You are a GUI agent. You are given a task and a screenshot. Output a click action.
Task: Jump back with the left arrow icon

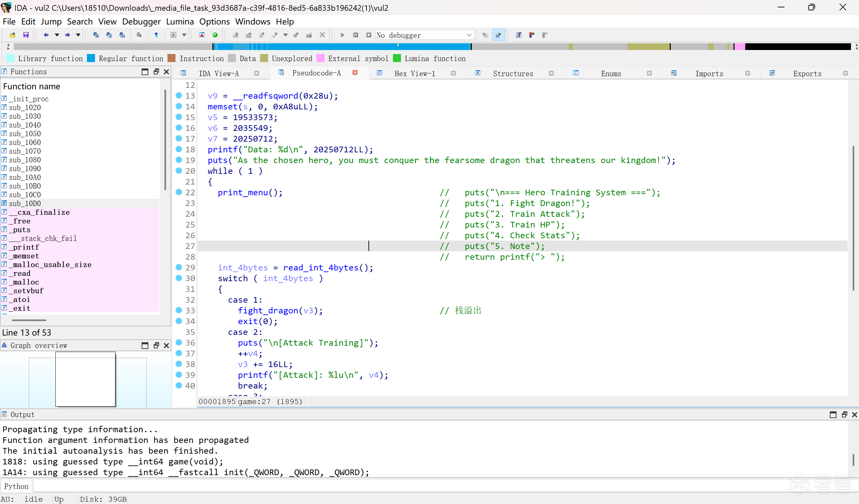point(46,35)
